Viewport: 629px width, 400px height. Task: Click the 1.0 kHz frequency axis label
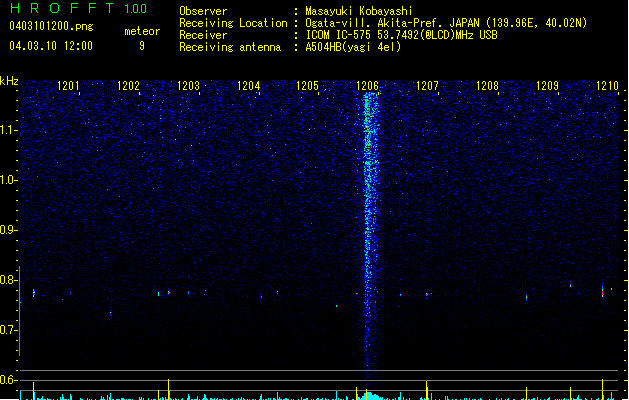(x=8, y=180)
